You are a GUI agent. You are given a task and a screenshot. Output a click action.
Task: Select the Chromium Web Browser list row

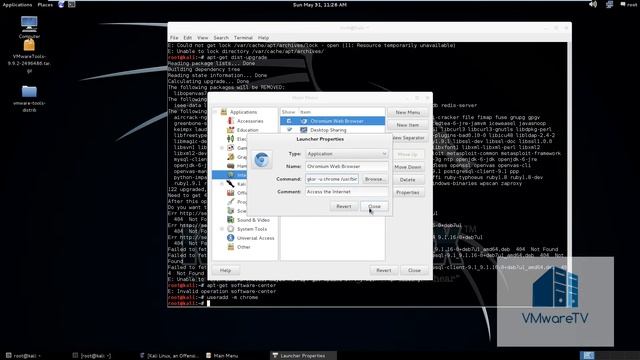(x=332, y=121)
